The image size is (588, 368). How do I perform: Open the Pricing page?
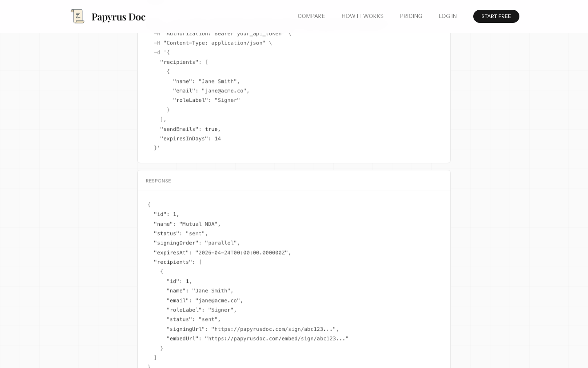pyautogui.click(x=411, y=16)
